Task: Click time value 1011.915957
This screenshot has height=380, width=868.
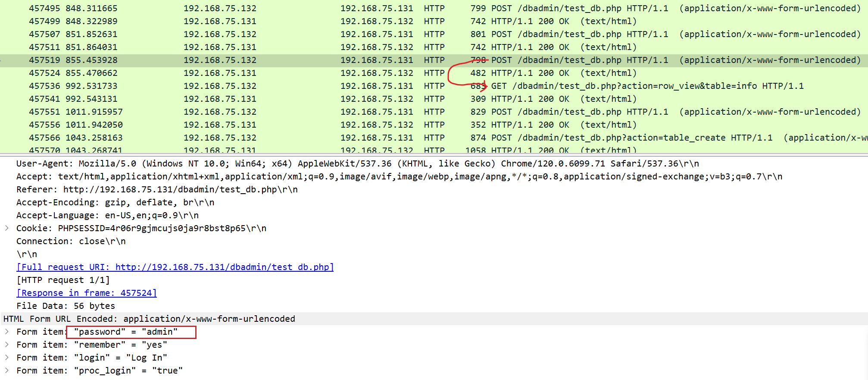Action: [94, 112]
